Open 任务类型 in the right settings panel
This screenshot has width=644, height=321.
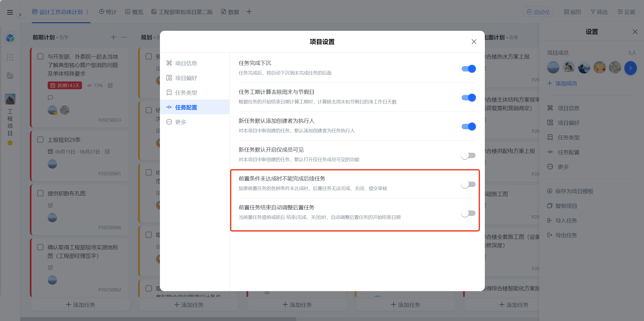(x=564, y=137)
